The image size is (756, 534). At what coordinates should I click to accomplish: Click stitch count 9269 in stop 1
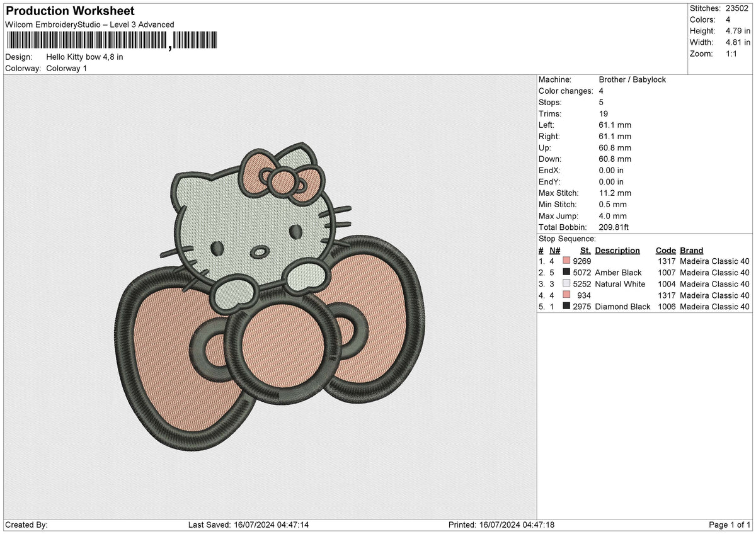[x=582, y=261]
